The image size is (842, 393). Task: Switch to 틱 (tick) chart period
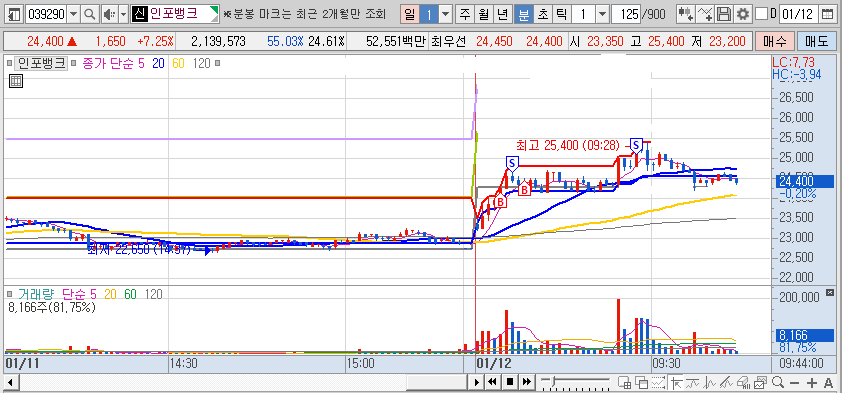[561, 13]
